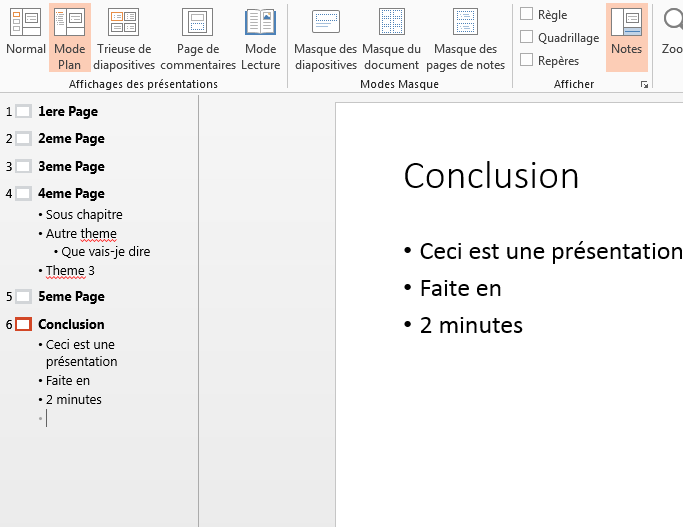Viewport: 683px width, 527px height.
Task: Open Masque des diapositives
Action: (325, 36)
